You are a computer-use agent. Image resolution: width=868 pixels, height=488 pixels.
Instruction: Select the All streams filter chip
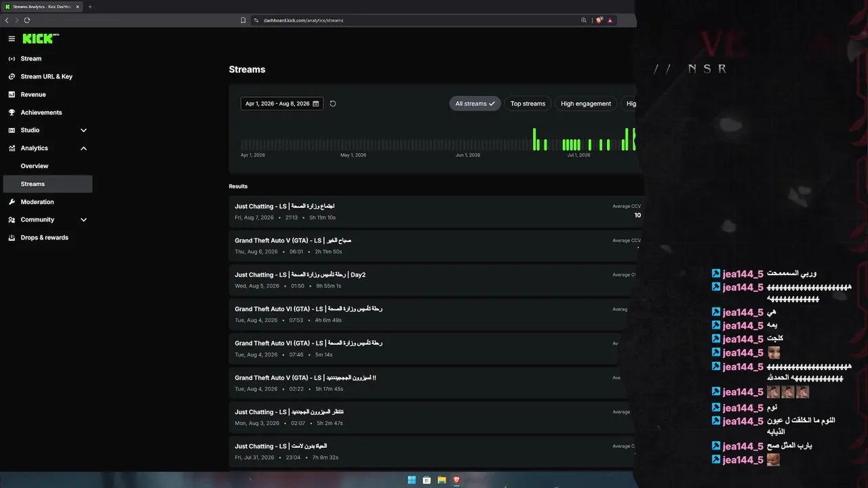click(x=475, y=104)
